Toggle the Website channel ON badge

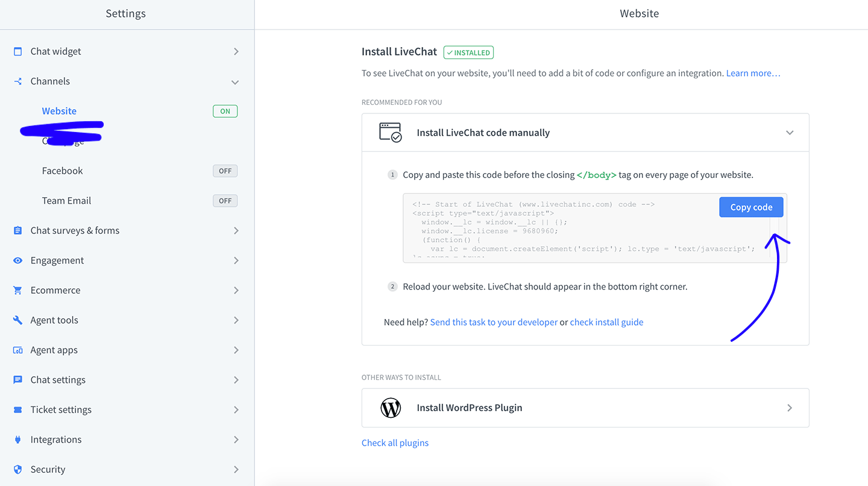coord(225,111)
